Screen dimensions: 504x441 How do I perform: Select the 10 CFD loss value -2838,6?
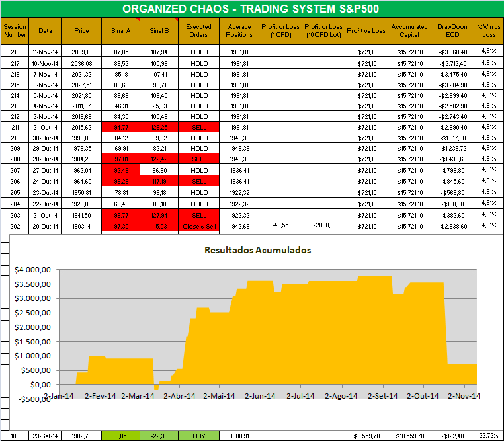(323, 225)
